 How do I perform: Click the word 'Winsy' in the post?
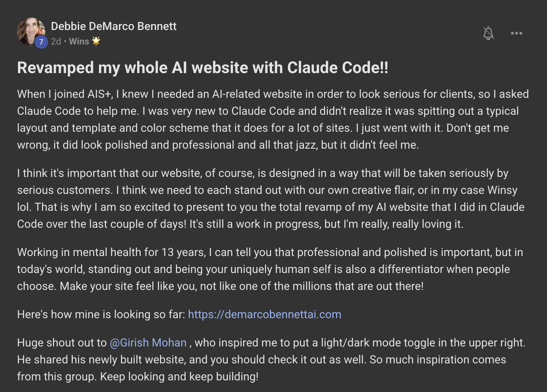pos(502,190)
